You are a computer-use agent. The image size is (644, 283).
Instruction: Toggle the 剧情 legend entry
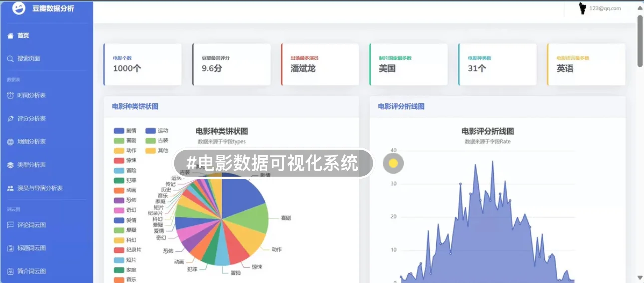[x=125, y=131]
